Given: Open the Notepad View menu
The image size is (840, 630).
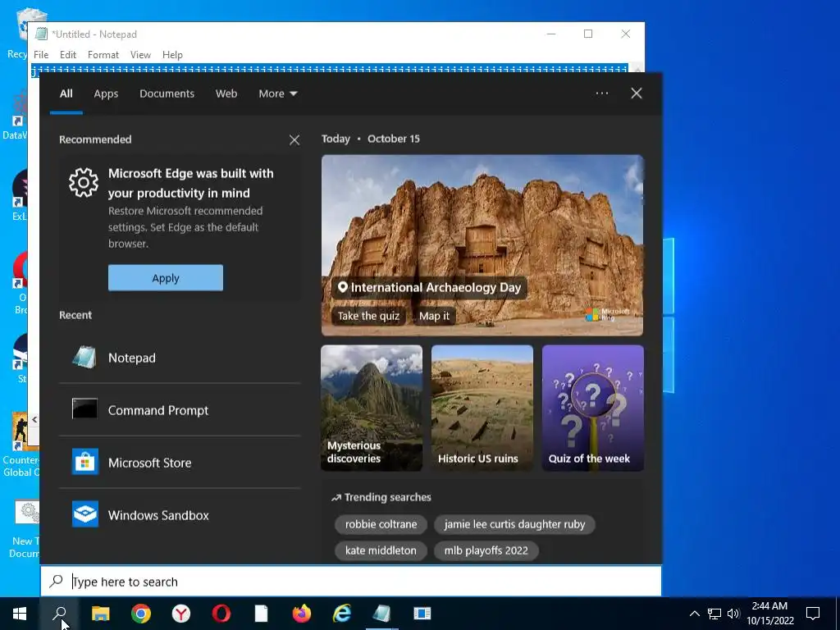Looking at the screenshot, I should [140, 55].
